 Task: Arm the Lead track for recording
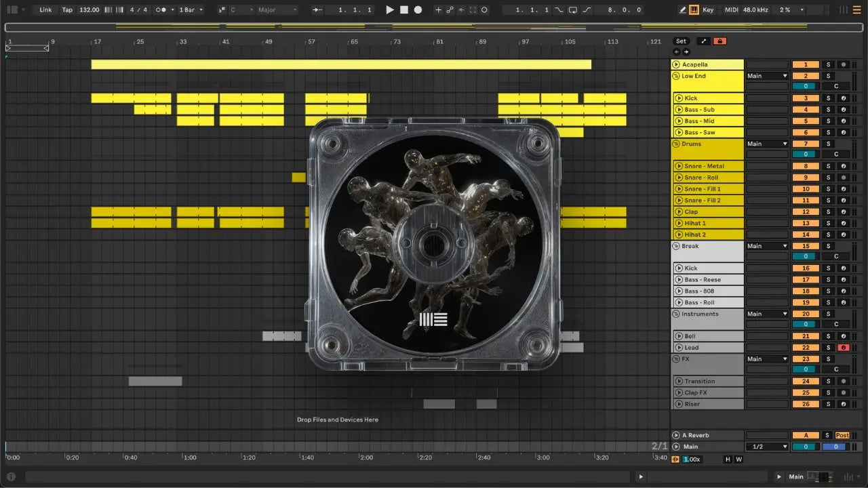[843, 348]
